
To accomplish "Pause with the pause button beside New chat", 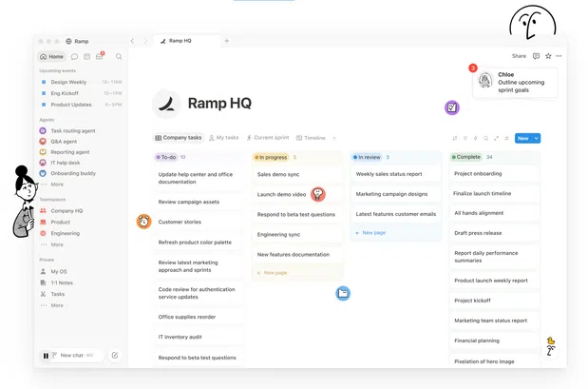I will pos(46,356).
